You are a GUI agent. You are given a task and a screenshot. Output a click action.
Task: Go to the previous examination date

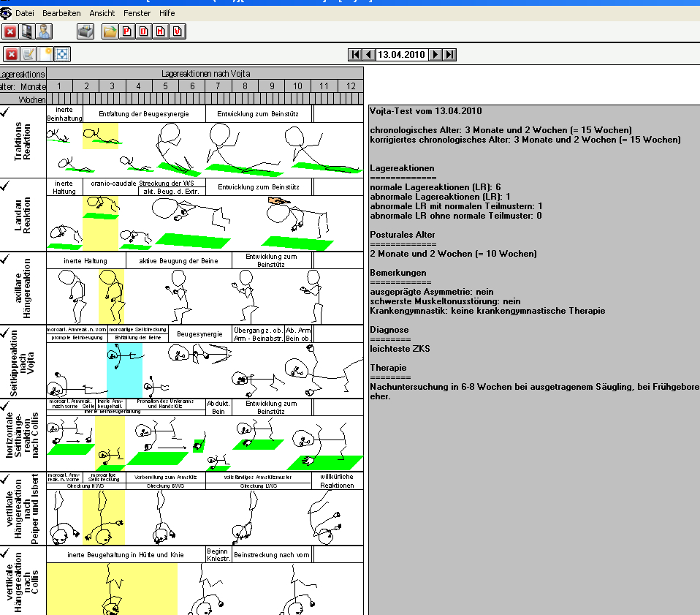tap(369, 55)
